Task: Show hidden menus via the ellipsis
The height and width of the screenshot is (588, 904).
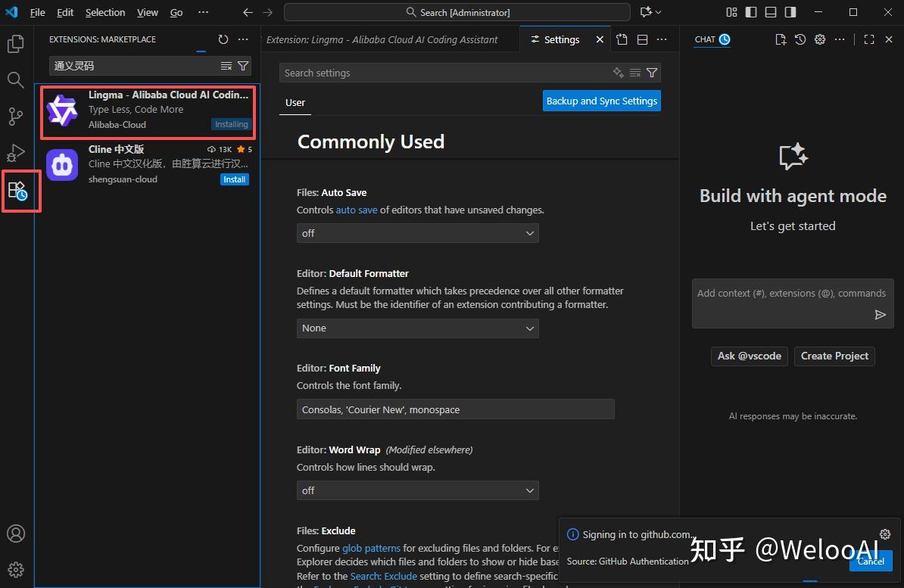Action: click(x=203, y=12)
